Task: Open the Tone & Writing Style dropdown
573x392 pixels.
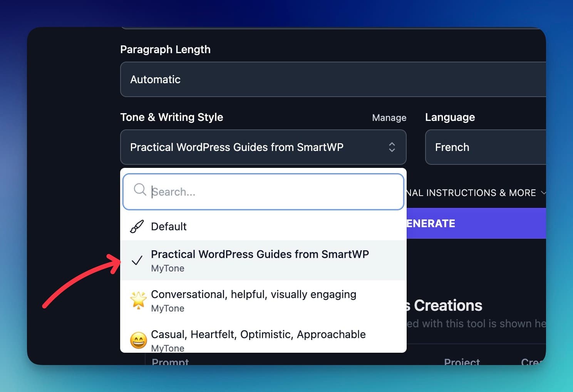Action: (x=263, y=147)
